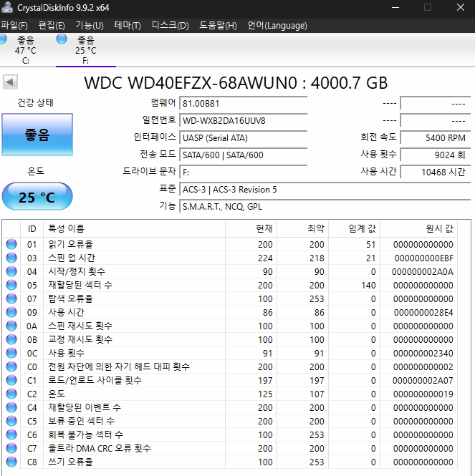Click the status dot for attribute C4
Viewport: 475px width, 476px height.
11,407
